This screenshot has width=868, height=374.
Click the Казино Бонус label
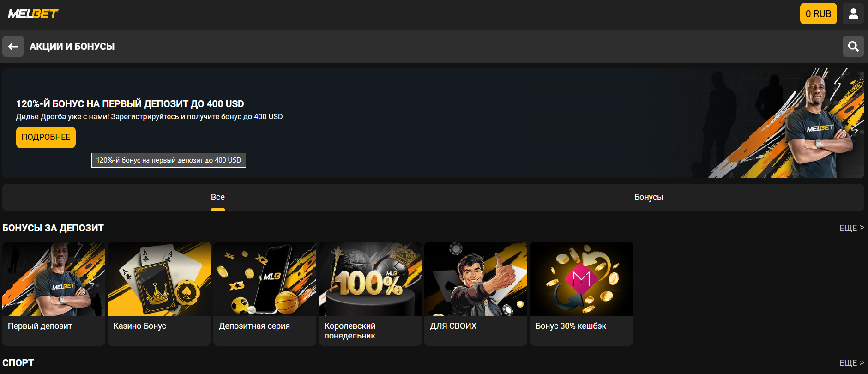pyautogui.click(x=139, y=326)
